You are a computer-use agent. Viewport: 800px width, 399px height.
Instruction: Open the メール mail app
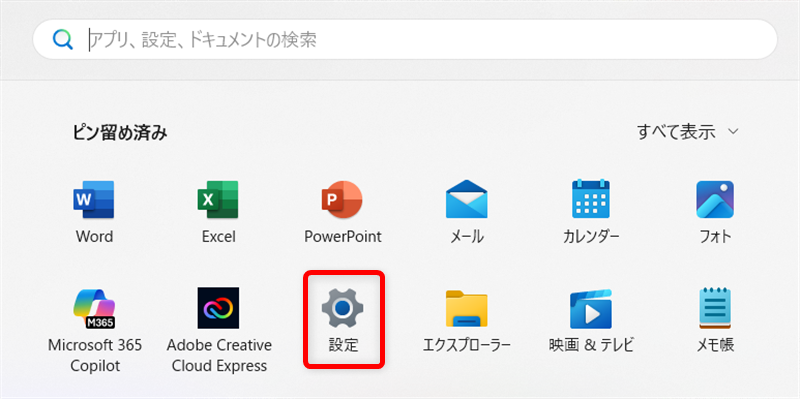(x=467, y=200)
